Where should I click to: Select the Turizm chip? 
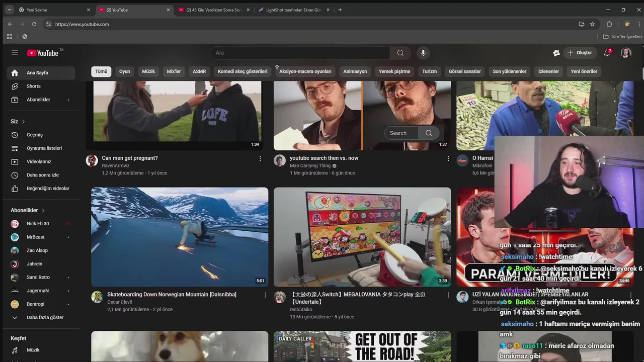pyautogui.click(x=429, y=71)
